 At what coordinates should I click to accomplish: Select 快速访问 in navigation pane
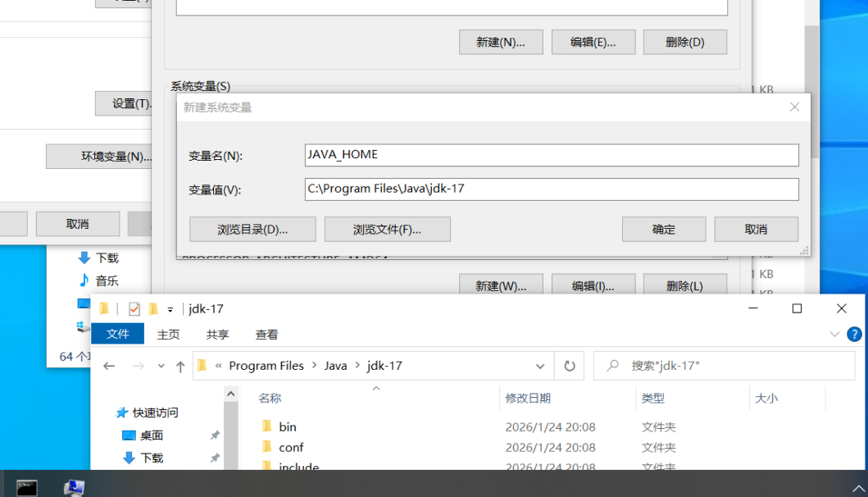(155, 413)
